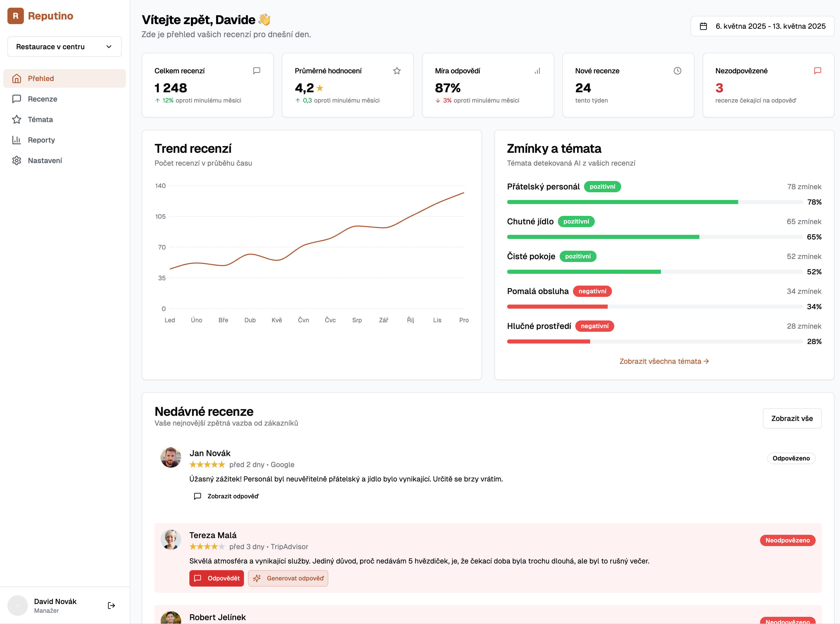Click the chart icon on Míra odpovědí card

pyautogui.click(x=538, y=71)
